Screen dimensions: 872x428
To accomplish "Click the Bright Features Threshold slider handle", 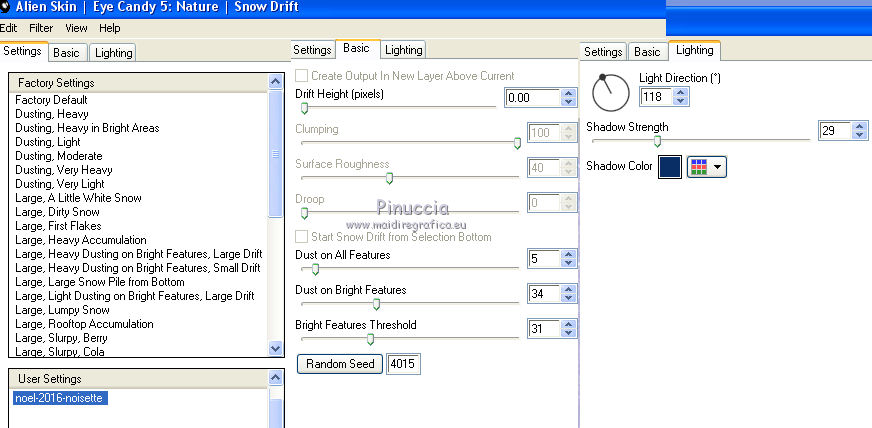I will pos(370,339).
